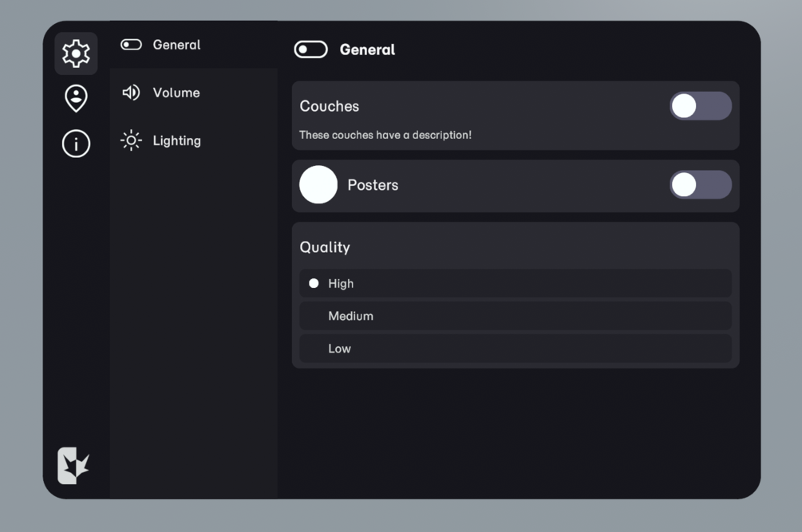This screenshot has height=532, width=802.
Task: Toggle the Posters switch
Action: pyautogui.click(x=700, y=184)
